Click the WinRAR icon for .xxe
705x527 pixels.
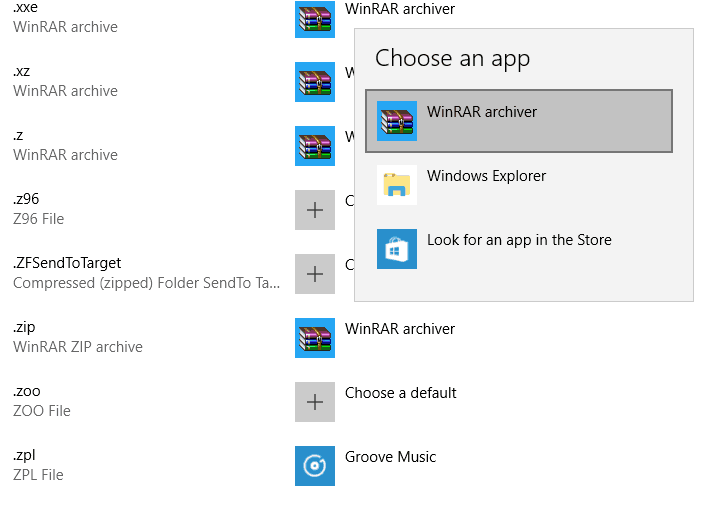click(x=315, y=19)
